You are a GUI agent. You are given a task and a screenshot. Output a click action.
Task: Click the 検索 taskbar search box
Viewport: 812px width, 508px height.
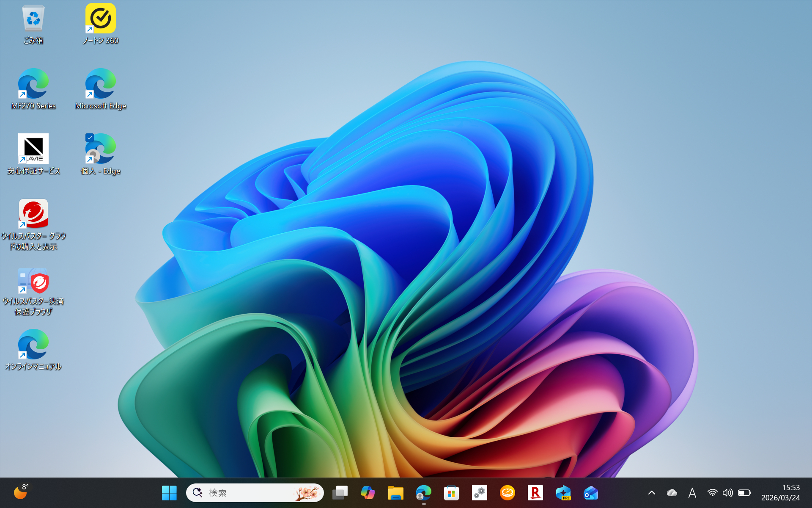pyautogui.click(x=255, y=493)
